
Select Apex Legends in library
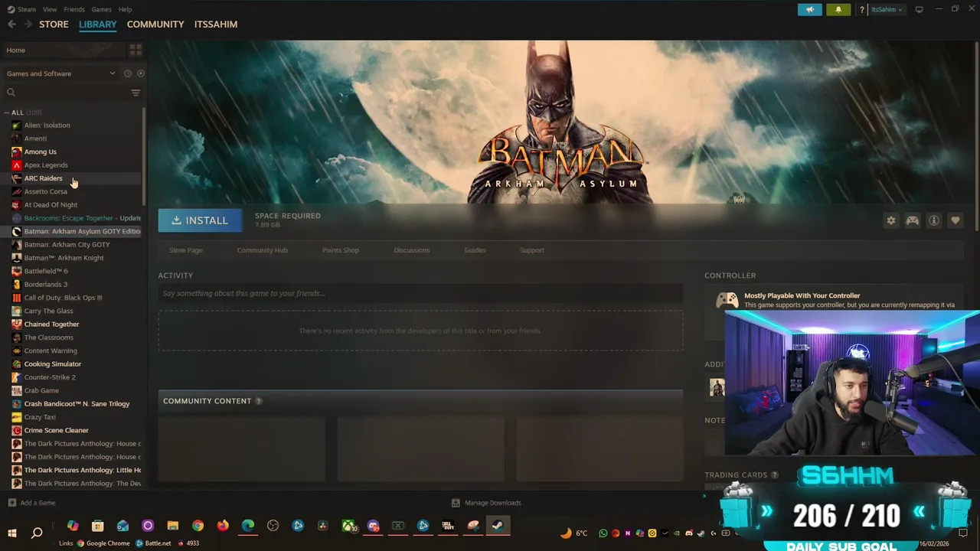coord(46,165)
